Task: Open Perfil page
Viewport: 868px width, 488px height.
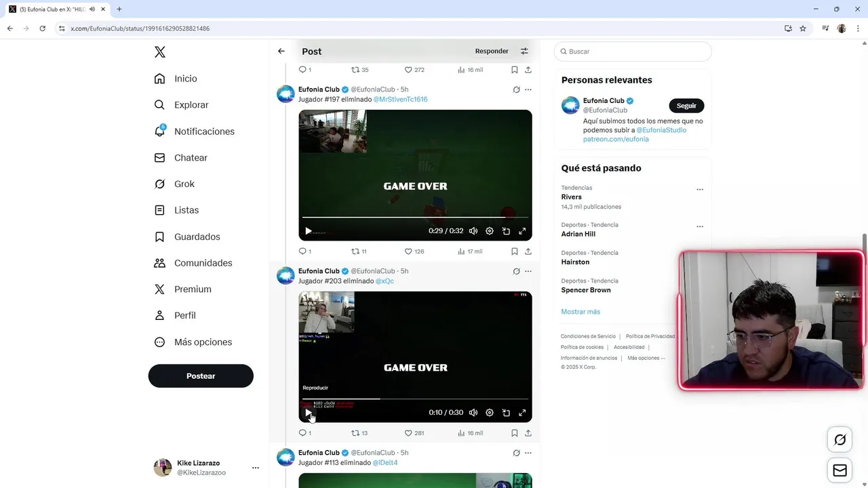Action: pos(175,315)
